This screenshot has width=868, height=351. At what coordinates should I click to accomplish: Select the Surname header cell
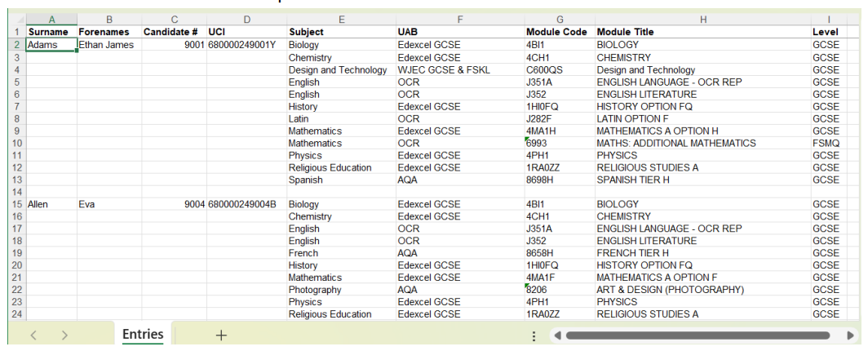coord(51,32)
